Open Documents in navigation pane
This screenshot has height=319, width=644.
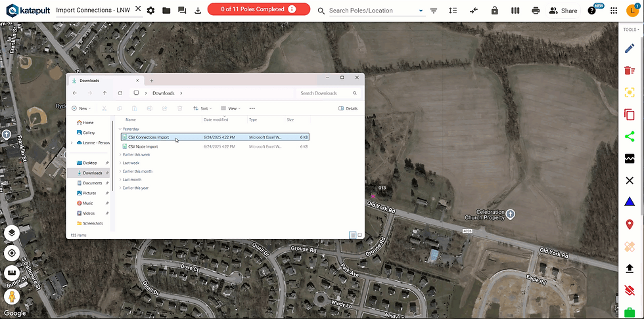tap(93, 183)
